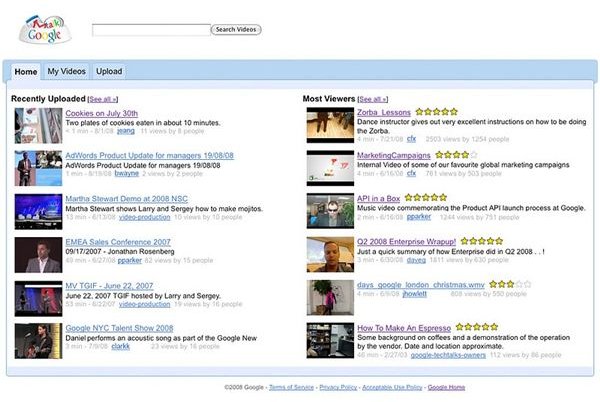Open pparker link under API in a Box

point(419,216)
